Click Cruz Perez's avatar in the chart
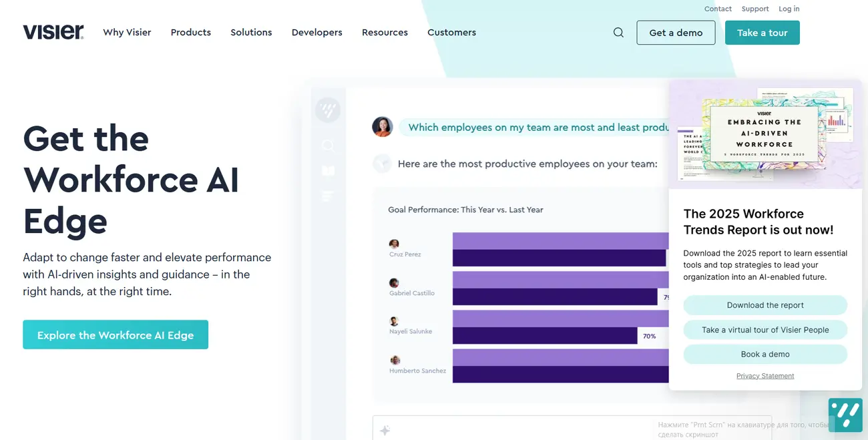868x440 pixels. (x=394, y=244)
